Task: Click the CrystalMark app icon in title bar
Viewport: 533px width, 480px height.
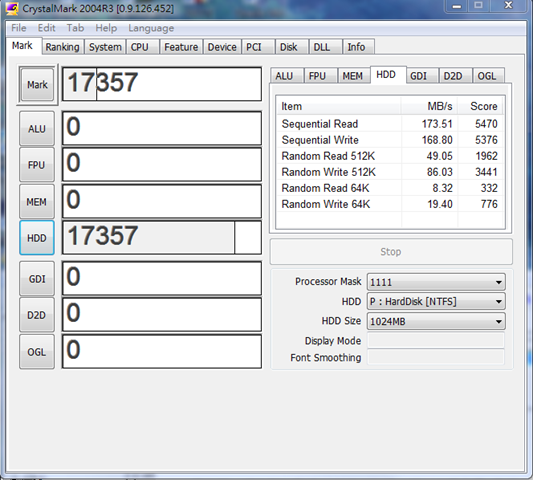Action: pos(12,8)
